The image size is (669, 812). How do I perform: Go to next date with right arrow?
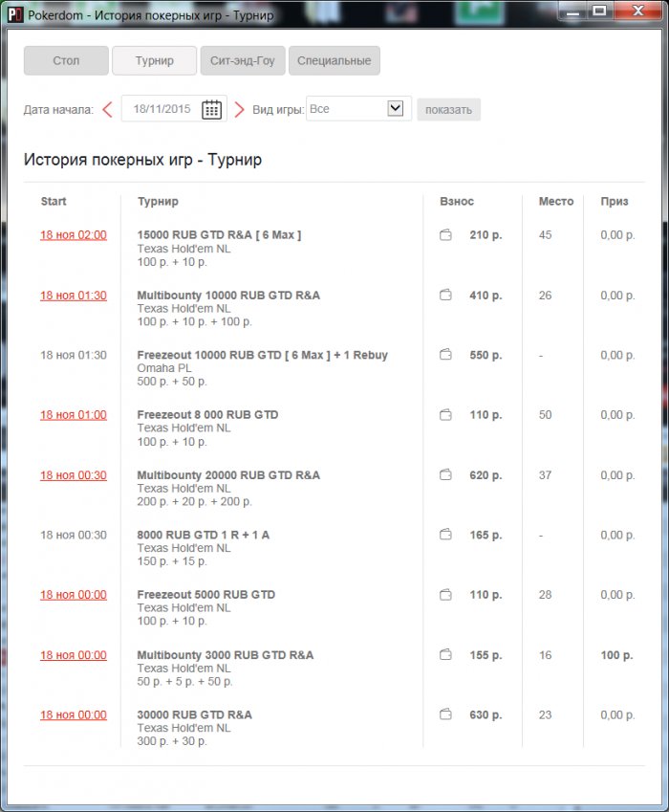[x=240, y=109]
